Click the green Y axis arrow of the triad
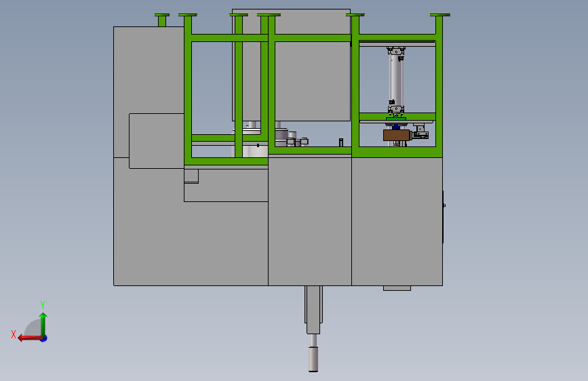The image size is (588, 381). 43,325
